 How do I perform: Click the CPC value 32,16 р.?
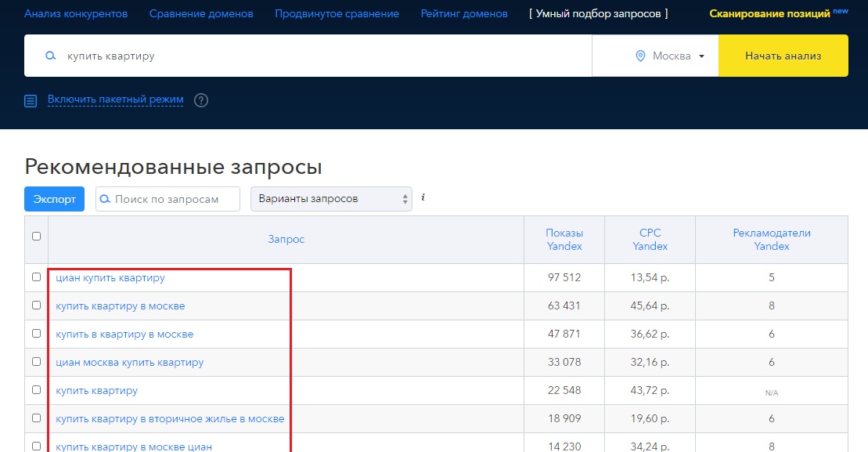point(650,362)
